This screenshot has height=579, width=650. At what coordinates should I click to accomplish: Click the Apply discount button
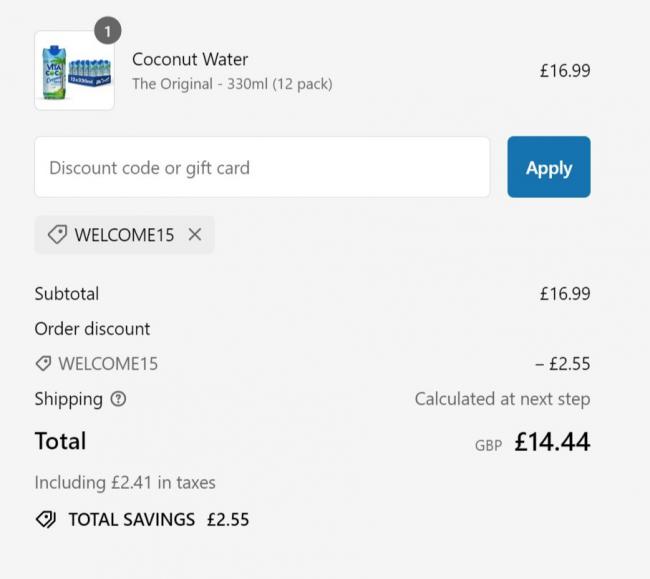click(x=549, y=167)
